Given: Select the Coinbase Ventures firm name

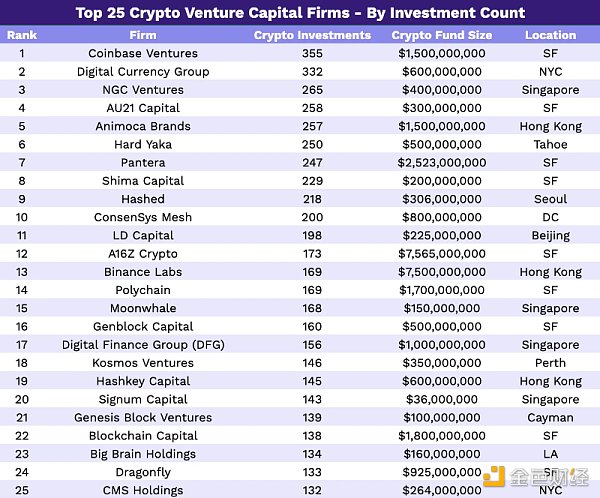Looking at the screenshot, I should (143, 54).
